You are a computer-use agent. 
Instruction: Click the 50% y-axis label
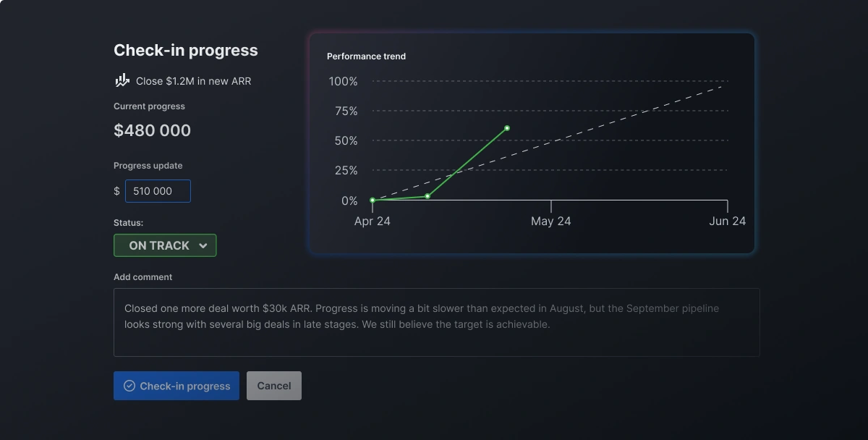[346, 141]
